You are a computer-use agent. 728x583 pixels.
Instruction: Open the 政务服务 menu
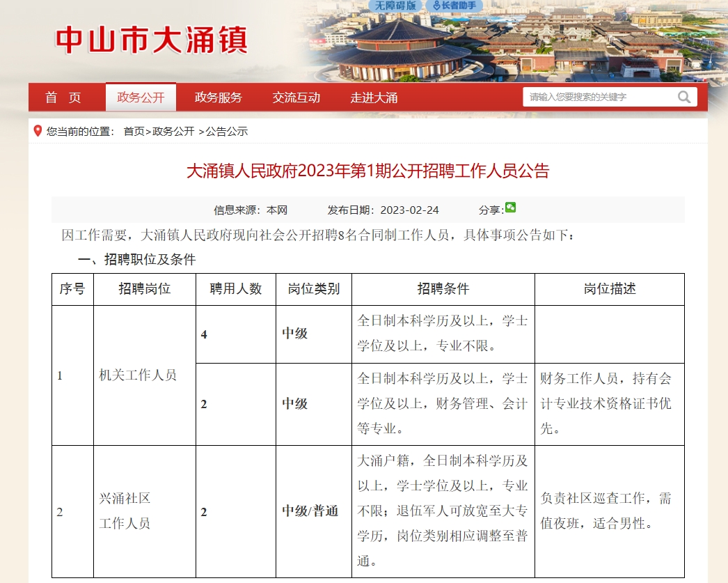tap(216, 97)
